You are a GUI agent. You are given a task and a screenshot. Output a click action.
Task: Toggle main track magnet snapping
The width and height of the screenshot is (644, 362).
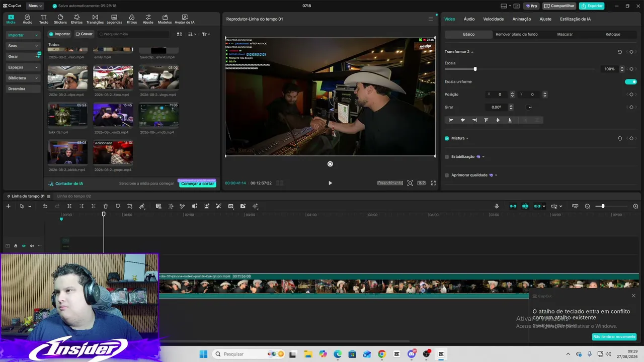click(513, 206)
